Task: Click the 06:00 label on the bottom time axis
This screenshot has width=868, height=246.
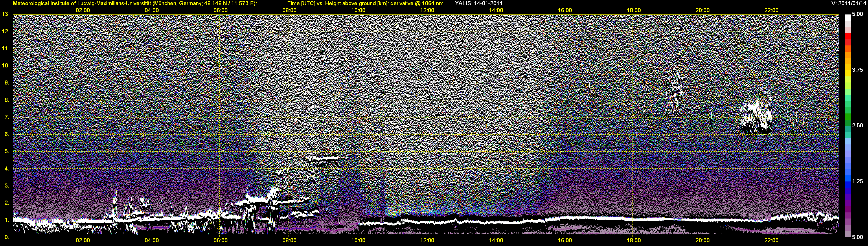Action: [220, 241]
